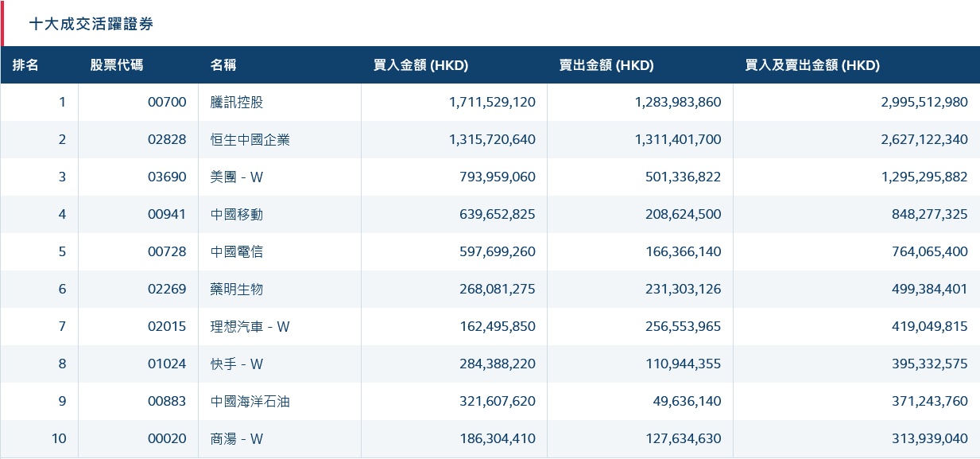Viewport: 980px width, 459px height.
Task: Click the 名稱 column header
Action: (x=223, y=65)
